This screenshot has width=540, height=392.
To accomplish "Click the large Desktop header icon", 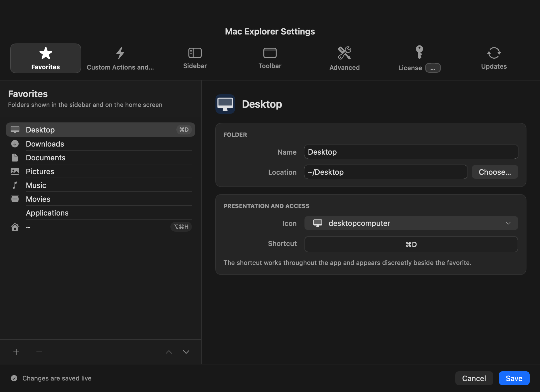I will pyautogui.click(x=225, y=104).
